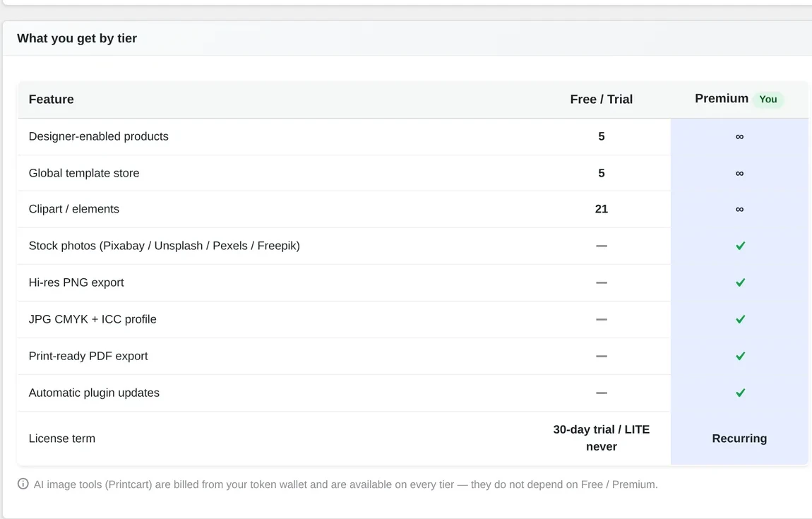Click the What you get by tier heading

click(x=77, y=38)
